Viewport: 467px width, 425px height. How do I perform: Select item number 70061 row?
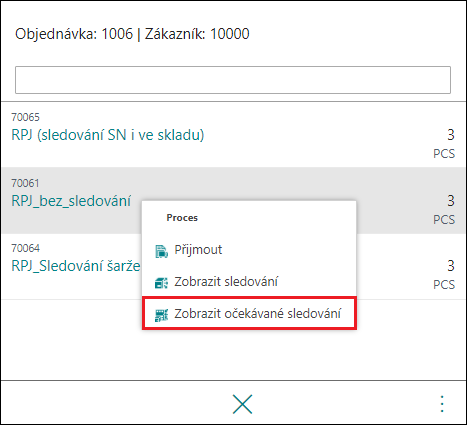tap(233, 201)
